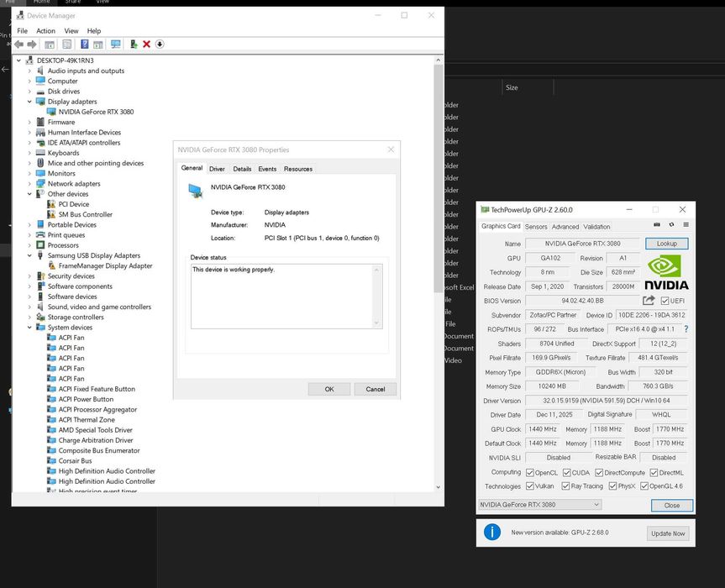Image resolution: width=725 pixels, height=588 pixels.
Task: Toggle the UEFI checkbox in GPU-Z
Action: tap(665, 301)
